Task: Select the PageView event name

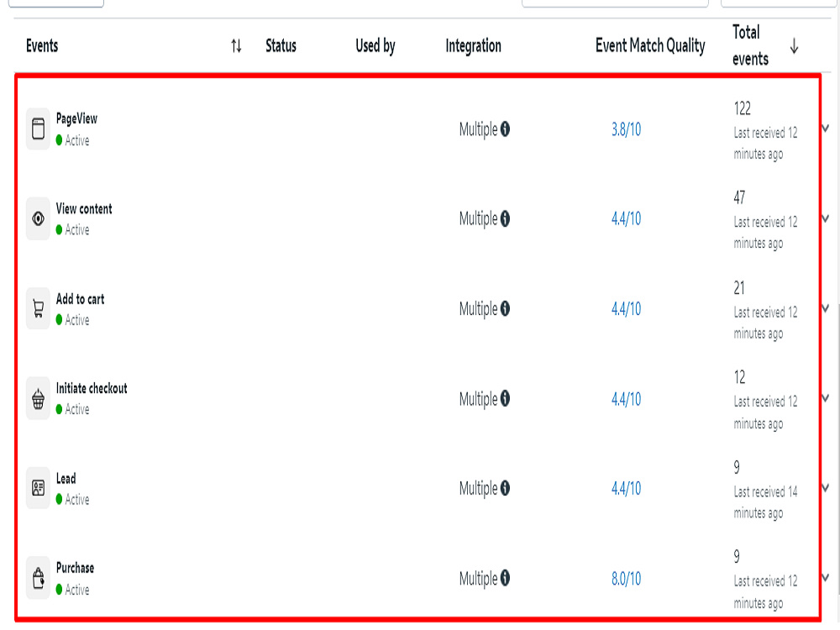Action: coord(76,119)
